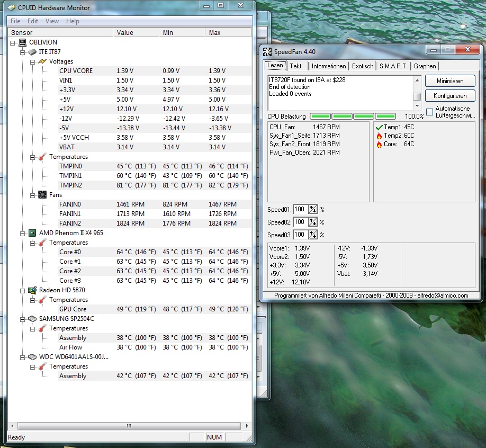Screen dimensions: 486x448
Task: Click the Minimieren button
Action: [450, 81]
